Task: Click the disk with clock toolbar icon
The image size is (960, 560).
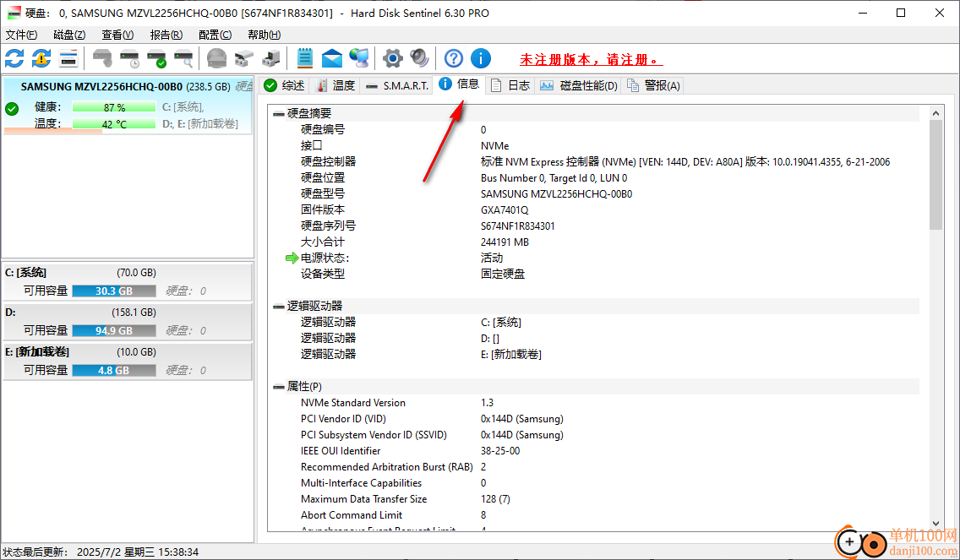Action: pyautogui.click(x=129, y=59)
